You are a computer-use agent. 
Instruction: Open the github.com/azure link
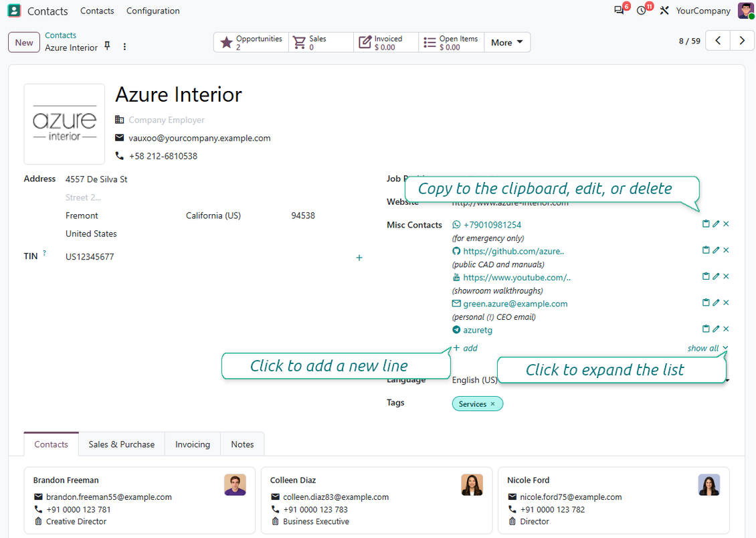[514, 251]
